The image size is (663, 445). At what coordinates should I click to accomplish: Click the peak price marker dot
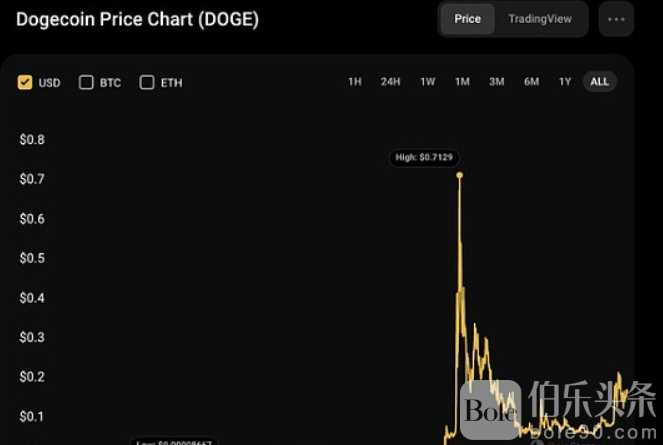460,175
